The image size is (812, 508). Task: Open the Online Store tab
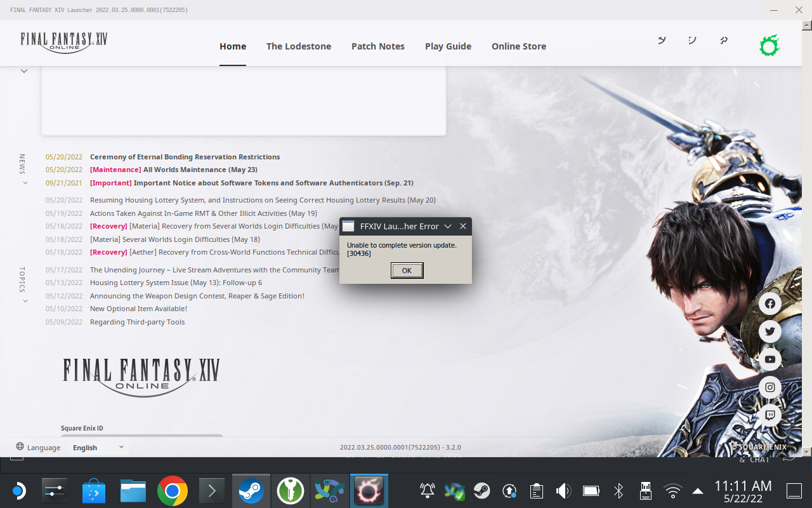(519, 46)
